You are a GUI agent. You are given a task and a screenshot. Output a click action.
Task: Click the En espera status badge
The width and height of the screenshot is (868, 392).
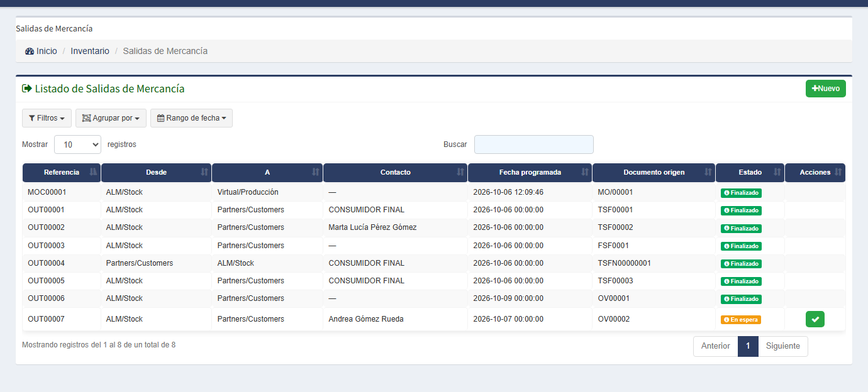(741, 320)
